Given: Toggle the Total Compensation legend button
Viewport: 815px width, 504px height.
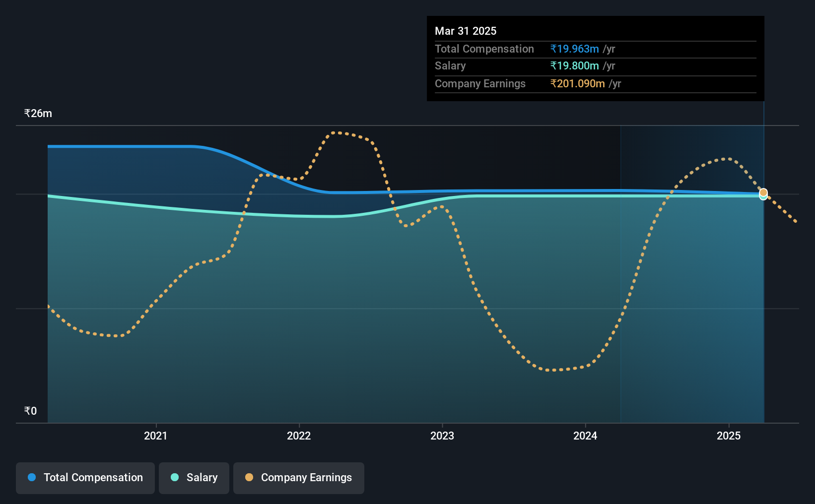Looking at the screenshot, I should pos(85,478).
